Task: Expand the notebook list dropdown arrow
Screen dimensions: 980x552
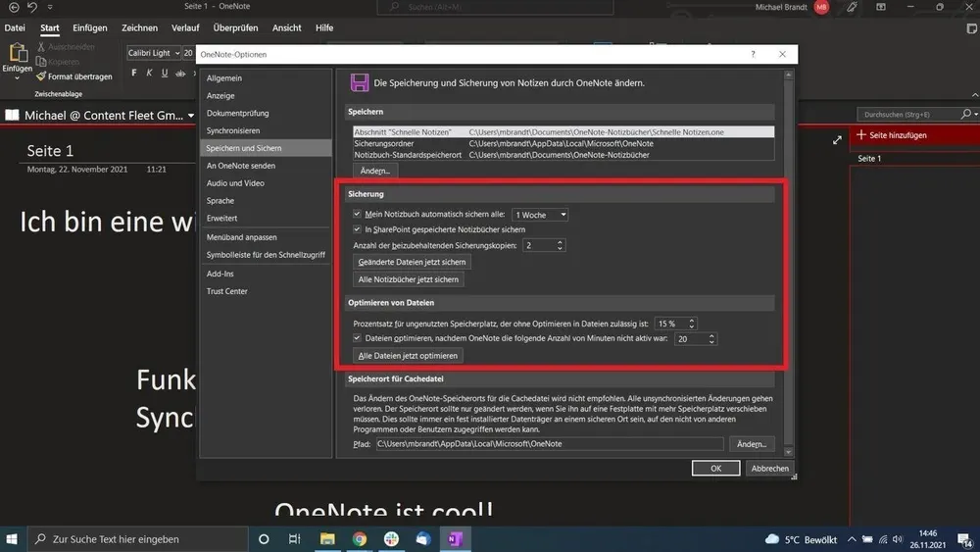Action: [191, 116]
